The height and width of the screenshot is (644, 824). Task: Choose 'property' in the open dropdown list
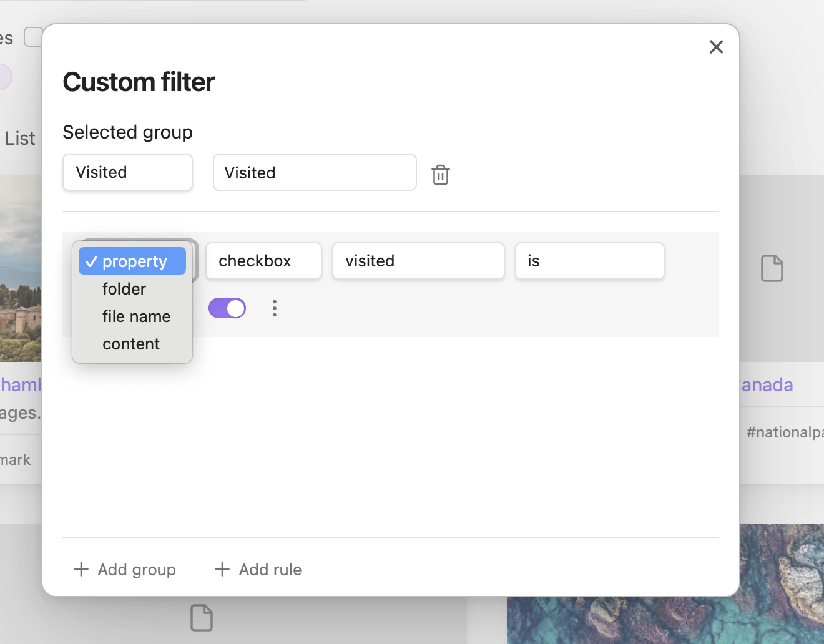[132, 261]
